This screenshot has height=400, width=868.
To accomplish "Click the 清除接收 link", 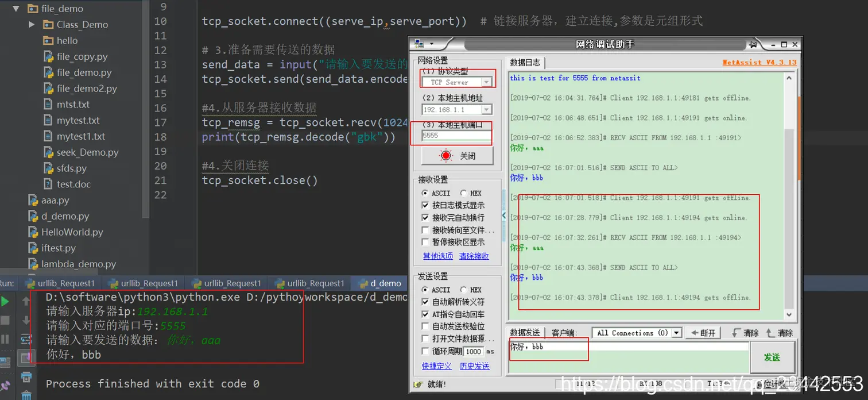I will pyautogui.click(x=474, y=256).
